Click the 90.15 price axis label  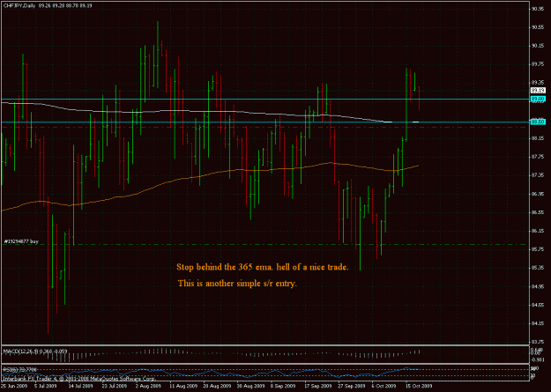pyautogui.click(x=538, y=46)
